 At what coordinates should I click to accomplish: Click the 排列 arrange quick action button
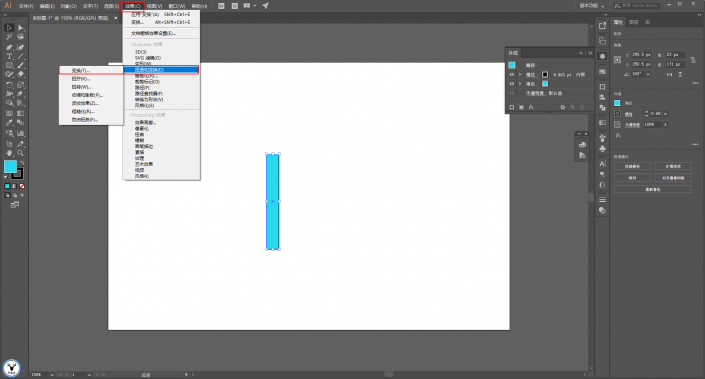(632, 178)
